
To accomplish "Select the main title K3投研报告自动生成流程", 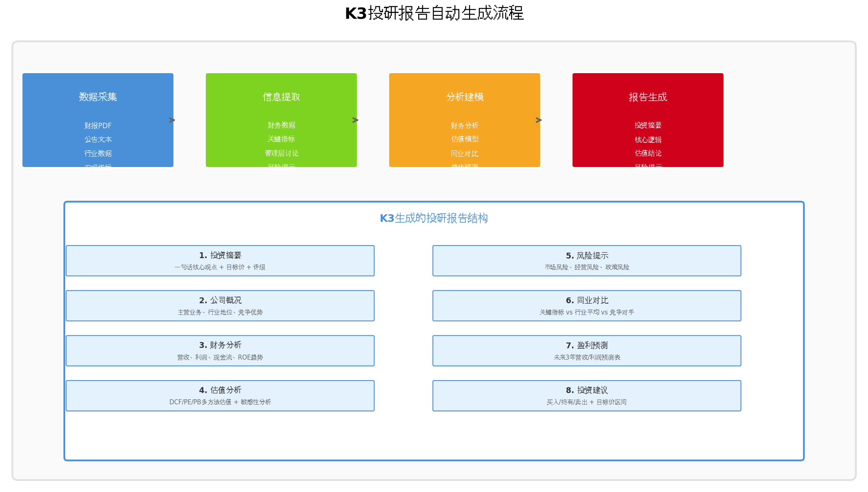I will (434, 13).
